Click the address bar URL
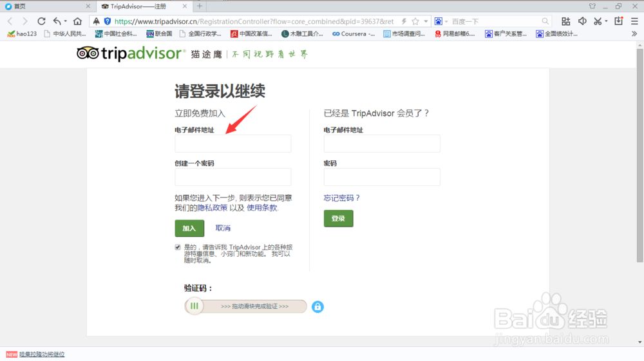Viewport: 644px width, 361px height. point(254,21)
